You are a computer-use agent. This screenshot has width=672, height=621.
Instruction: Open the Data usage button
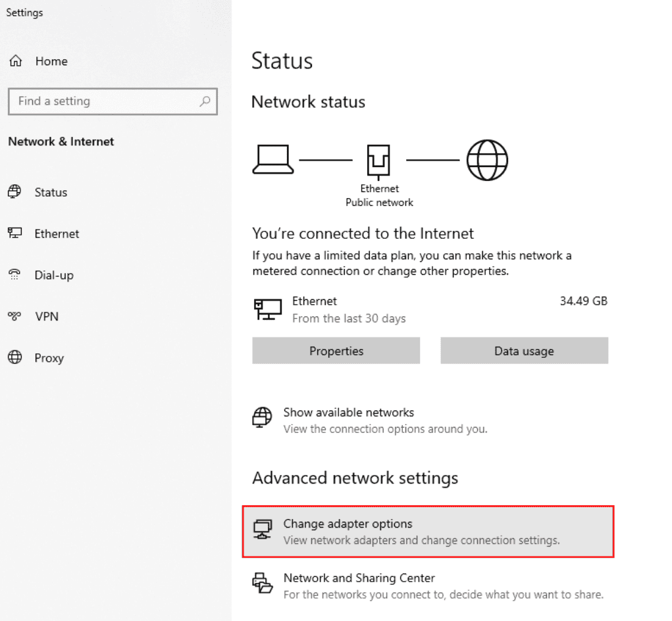(524, 351)
